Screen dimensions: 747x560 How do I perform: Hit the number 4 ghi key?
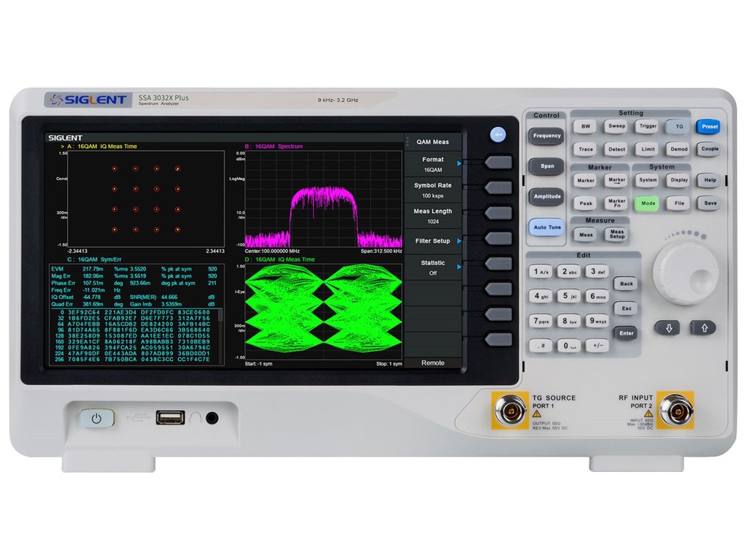[541, 296]
